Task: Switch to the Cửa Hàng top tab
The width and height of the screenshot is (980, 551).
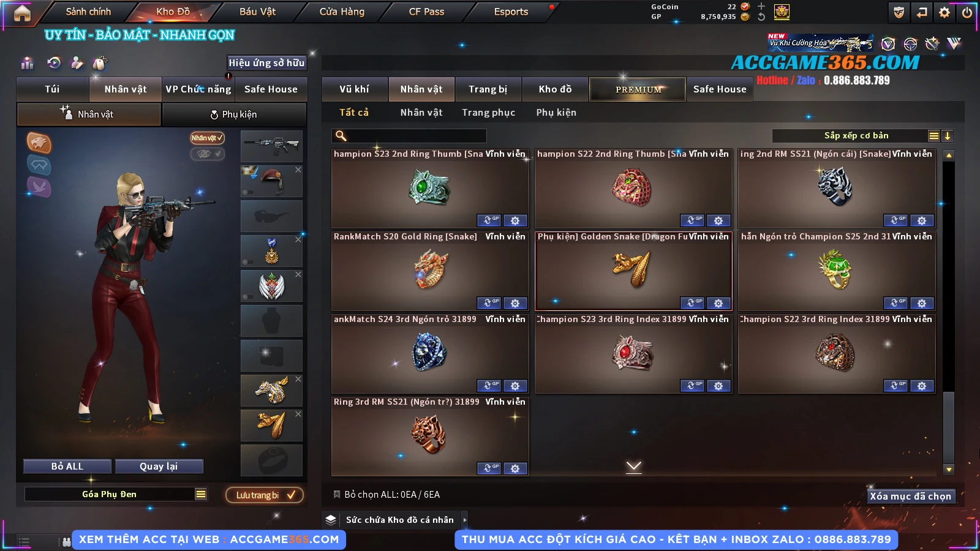Action: click(342, 12)
